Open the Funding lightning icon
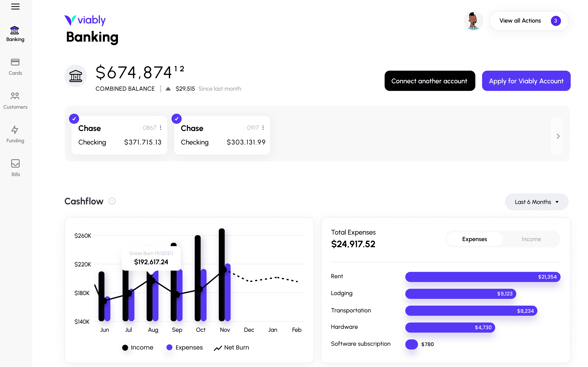588x367 pixels. pos(15,130)
